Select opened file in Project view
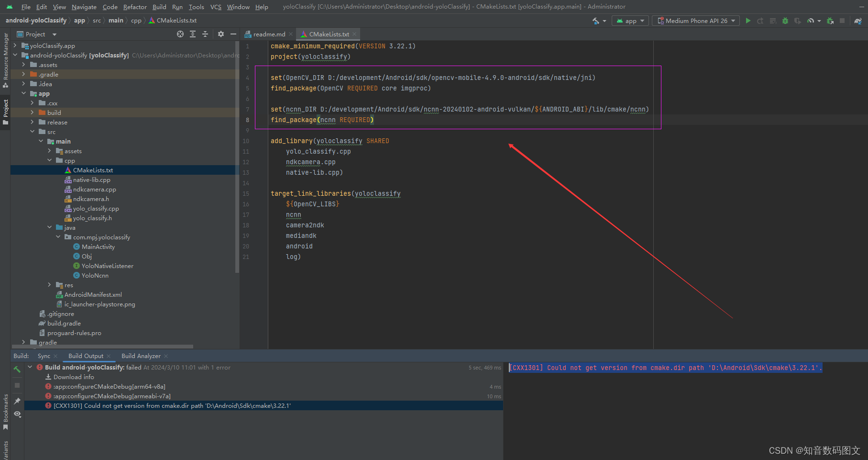The width and height of the screenshot is (868, 460). tap(180, 34)
